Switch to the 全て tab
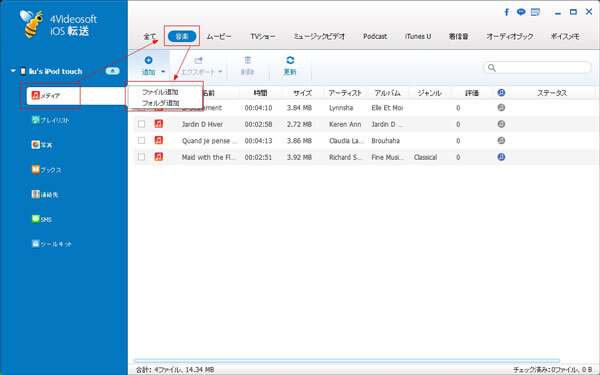The height and width of the screenshot is (375, 600). click(x=150, y=37)
